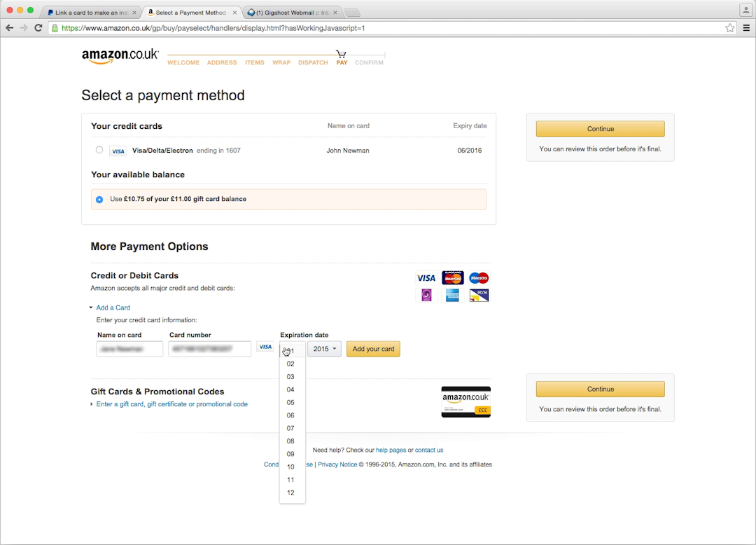
Task: Choose month 07 from the expiration list
Action: tap(290, 428)
